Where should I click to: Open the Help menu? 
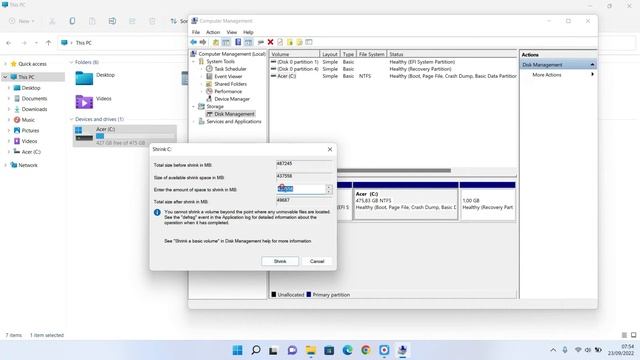point(248,32)
